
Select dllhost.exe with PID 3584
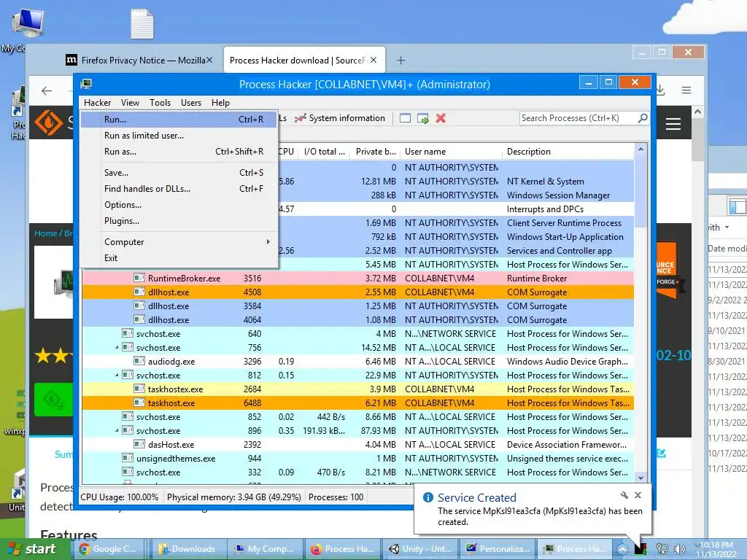tap(357, 306)
